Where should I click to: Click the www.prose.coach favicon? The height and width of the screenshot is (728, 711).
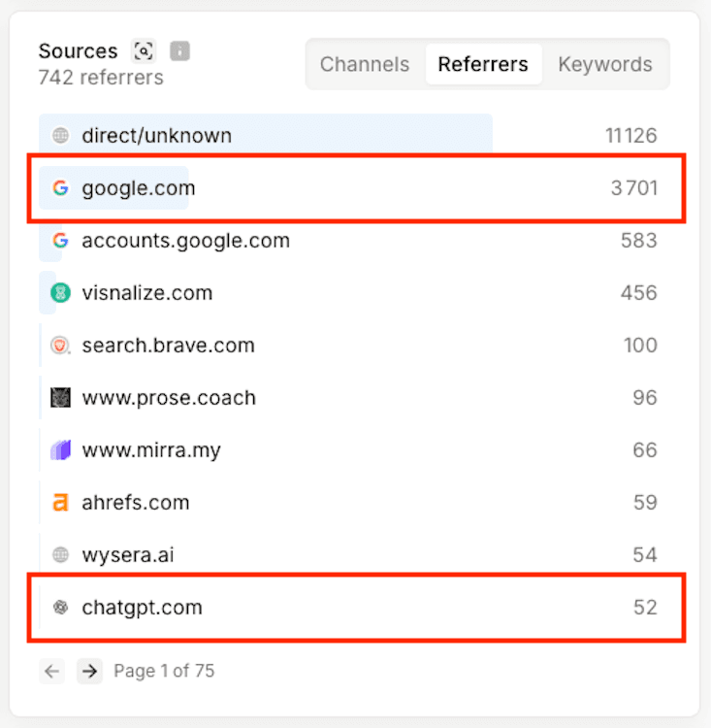pos(60,398)
